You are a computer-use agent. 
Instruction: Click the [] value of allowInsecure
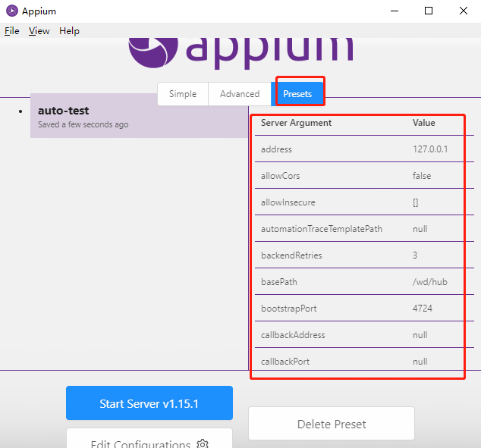[415, 202]
